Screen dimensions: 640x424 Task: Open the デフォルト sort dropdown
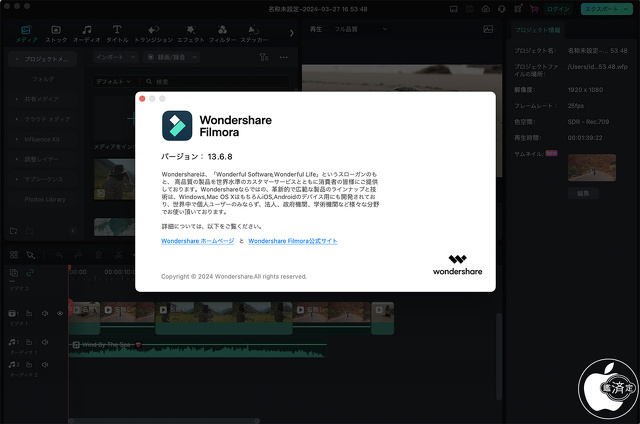pos(113,82)
